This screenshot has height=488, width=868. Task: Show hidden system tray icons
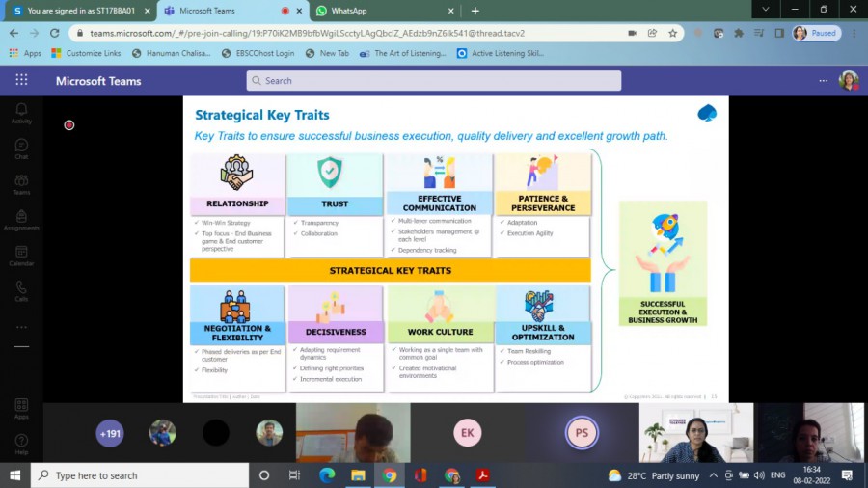coord(715,475)
